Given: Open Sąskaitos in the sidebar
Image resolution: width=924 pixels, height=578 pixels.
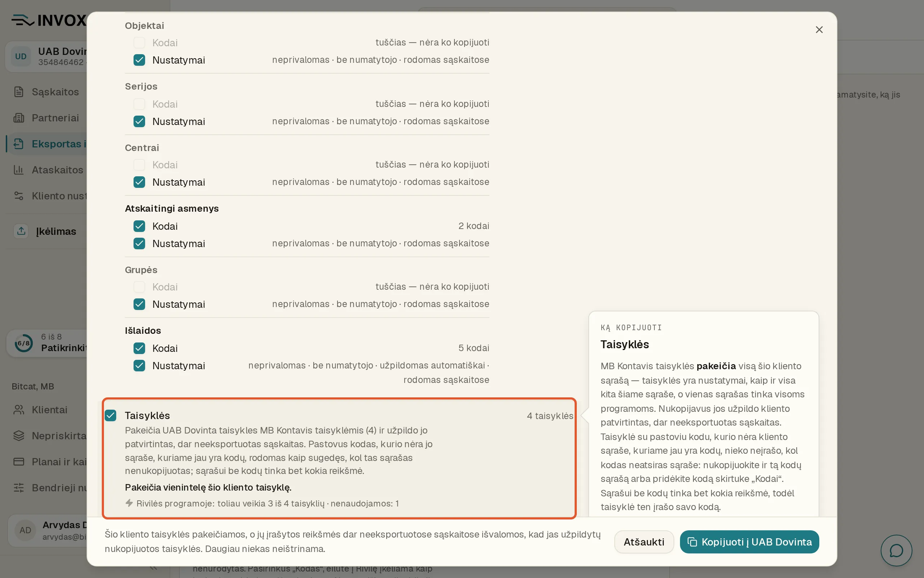Looking at the screenshot, I should [55, 92].
